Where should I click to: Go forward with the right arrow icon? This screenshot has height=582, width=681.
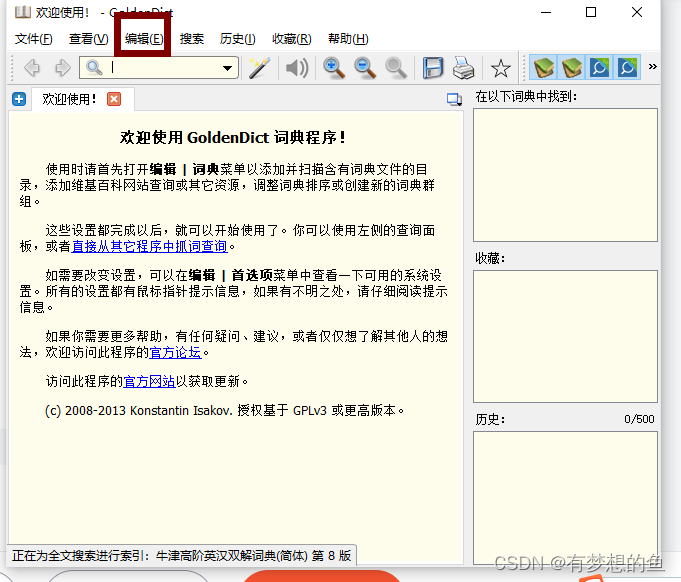pyautogui.click(x=63, y=68)
